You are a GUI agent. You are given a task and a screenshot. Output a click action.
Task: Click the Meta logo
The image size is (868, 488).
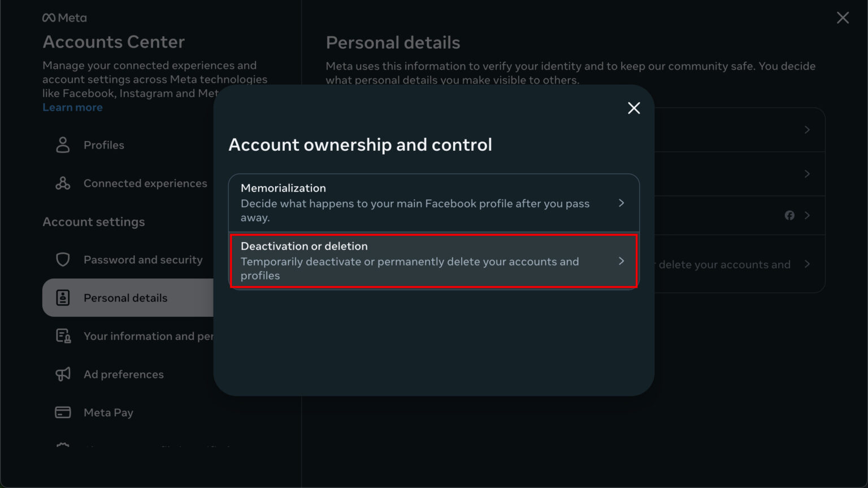pos(64,18)
